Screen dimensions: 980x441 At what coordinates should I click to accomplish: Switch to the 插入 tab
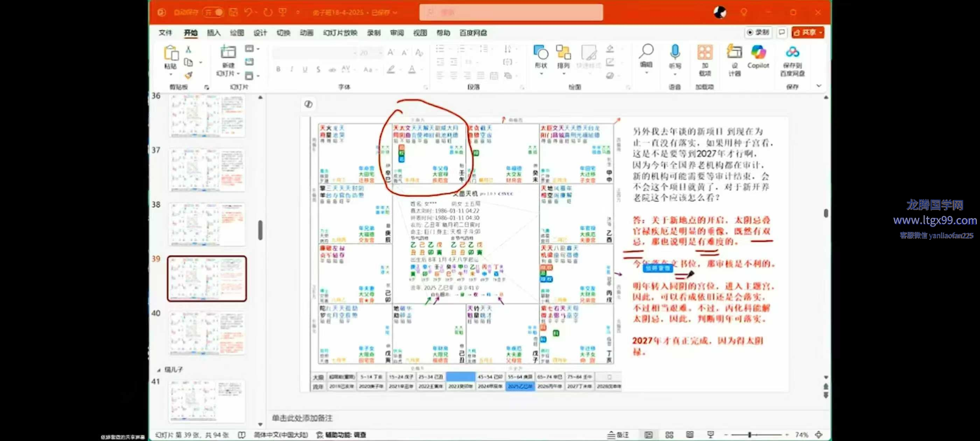(213, 33)
